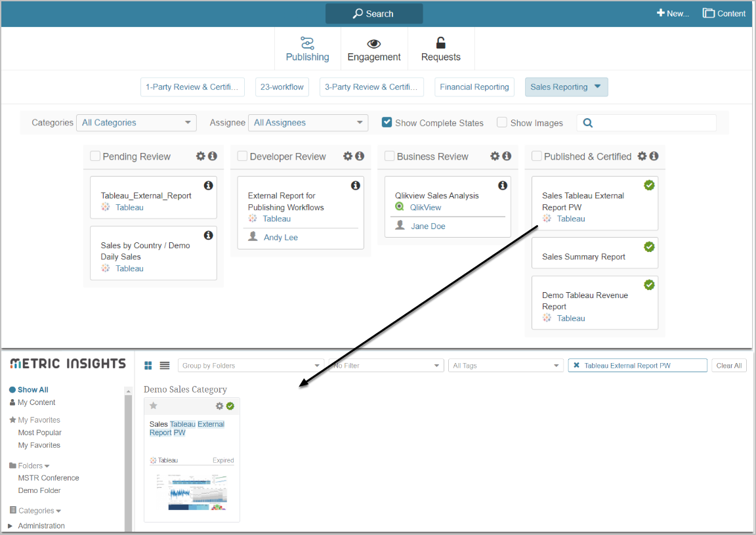
Task: Open the All Categories dropdown
Action: [136, 123]
